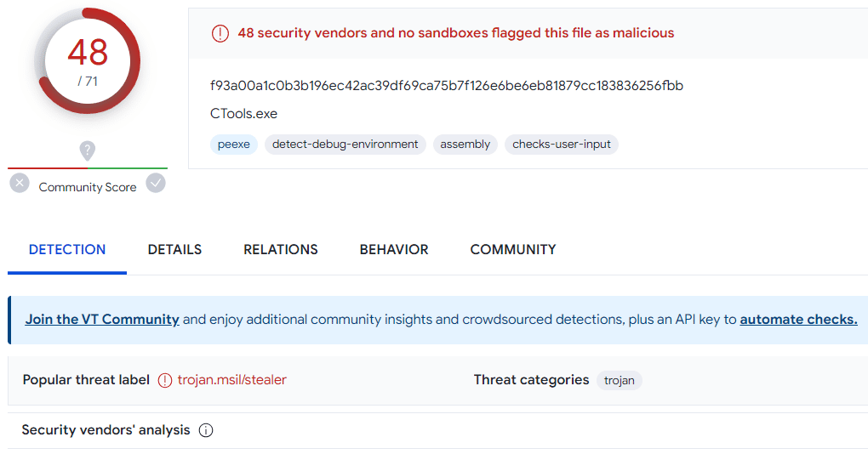
Task: Click the community score question-mark pin icon
Action: pos(88,150)
